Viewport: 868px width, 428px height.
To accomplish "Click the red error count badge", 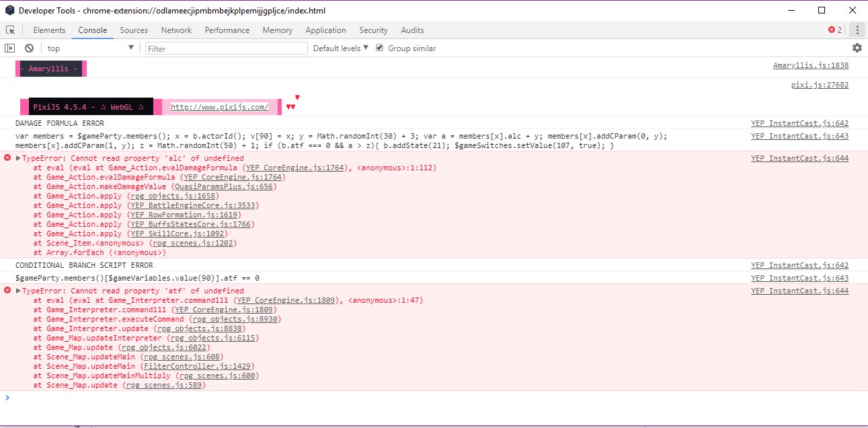I will (835, 30).
